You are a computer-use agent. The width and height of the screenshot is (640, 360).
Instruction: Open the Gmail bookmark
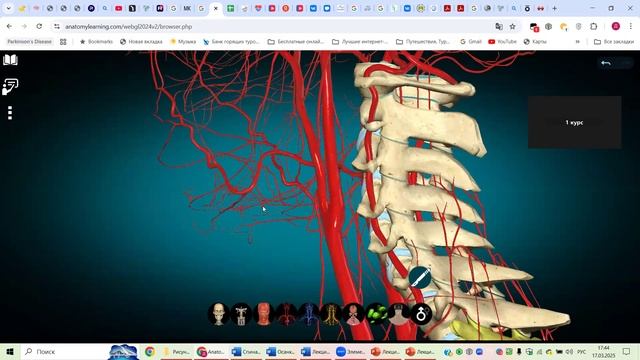471,42
